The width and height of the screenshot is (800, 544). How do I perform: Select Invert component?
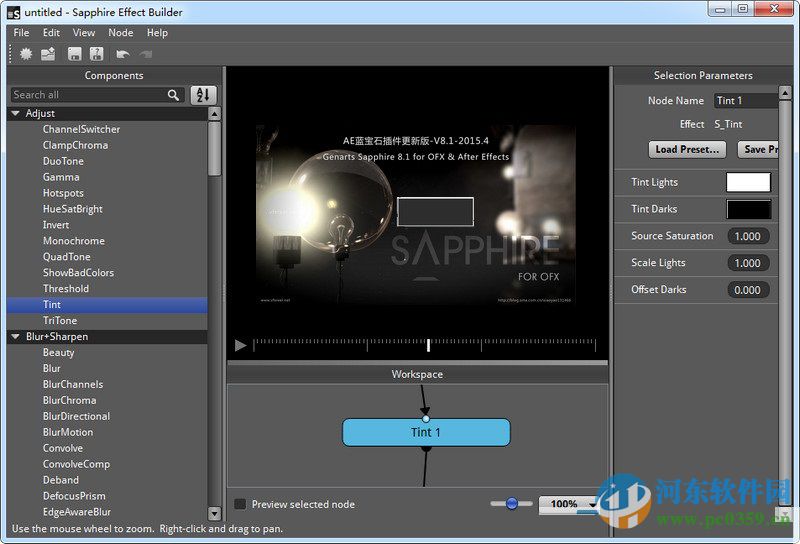[x=56, y=225]
